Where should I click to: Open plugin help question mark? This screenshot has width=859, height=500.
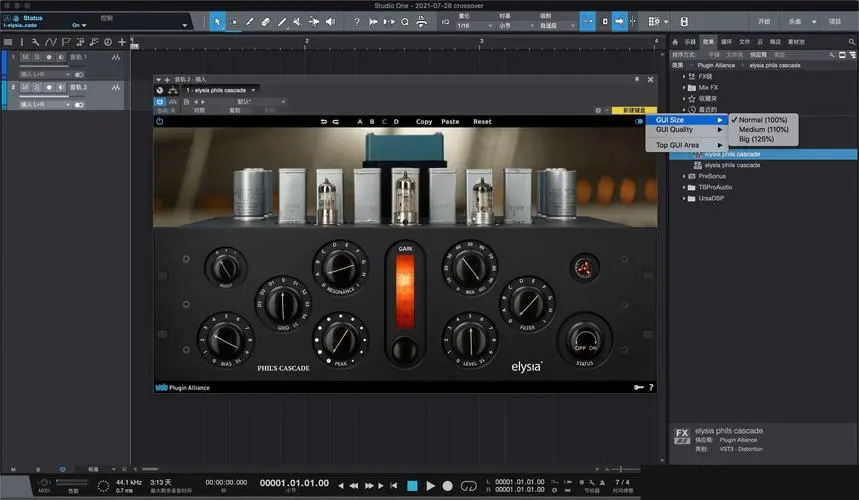point(651,387)
